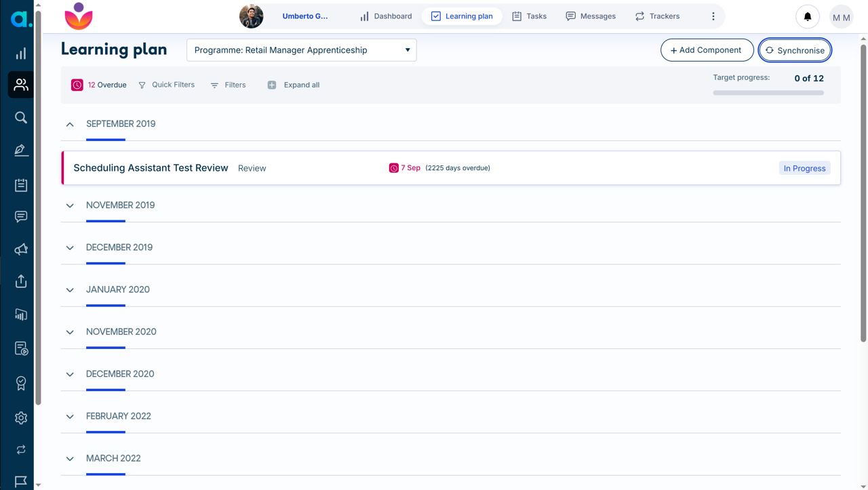Viewport: 868px width, 490px height.
Task: Click the Synchronise button
Action: point(795,50)
